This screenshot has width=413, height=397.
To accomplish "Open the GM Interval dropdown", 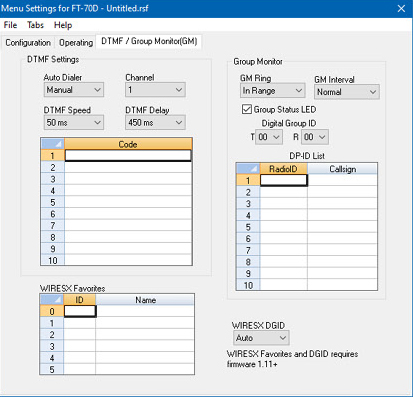I will tap(347, 92).
